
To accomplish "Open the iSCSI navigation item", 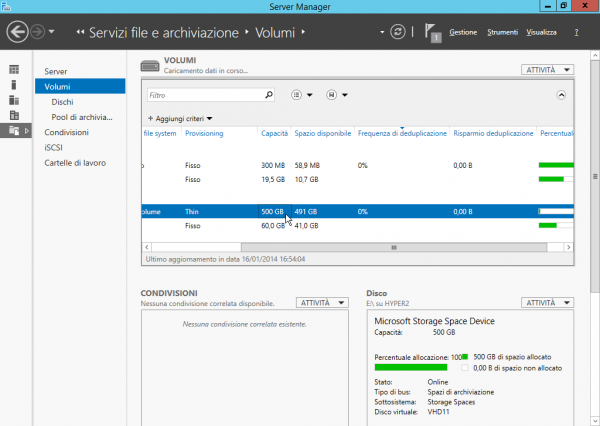I will tap(53, 148).
